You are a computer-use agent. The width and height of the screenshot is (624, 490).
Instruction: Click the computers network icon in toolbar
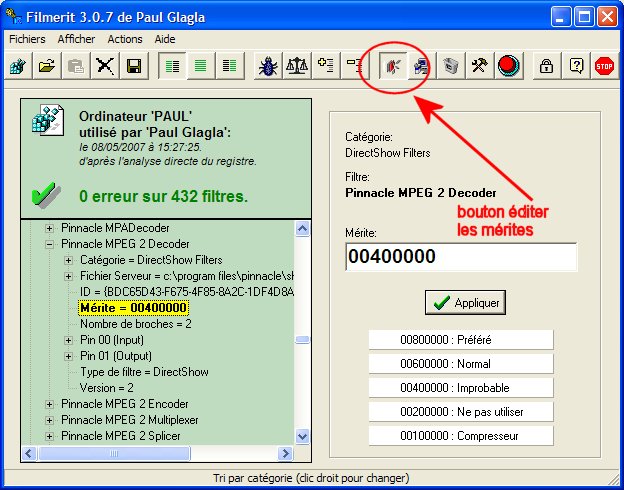(x=422, y=66)
